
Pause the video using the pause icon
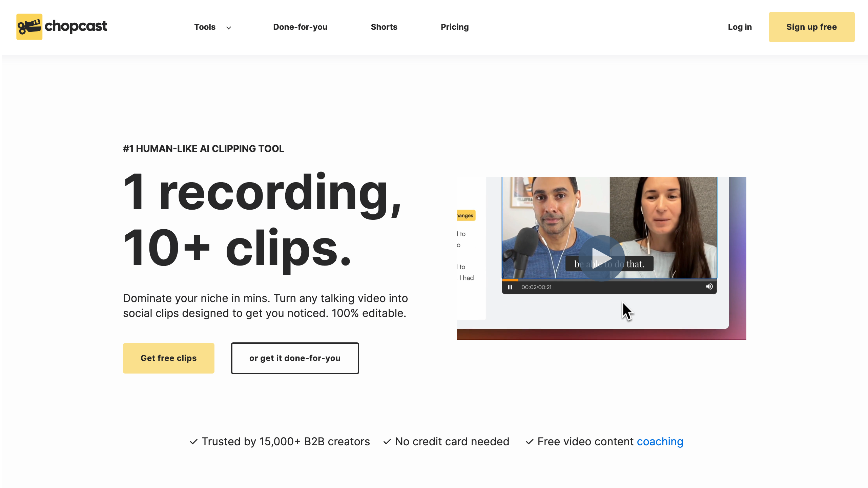[510, 287]
